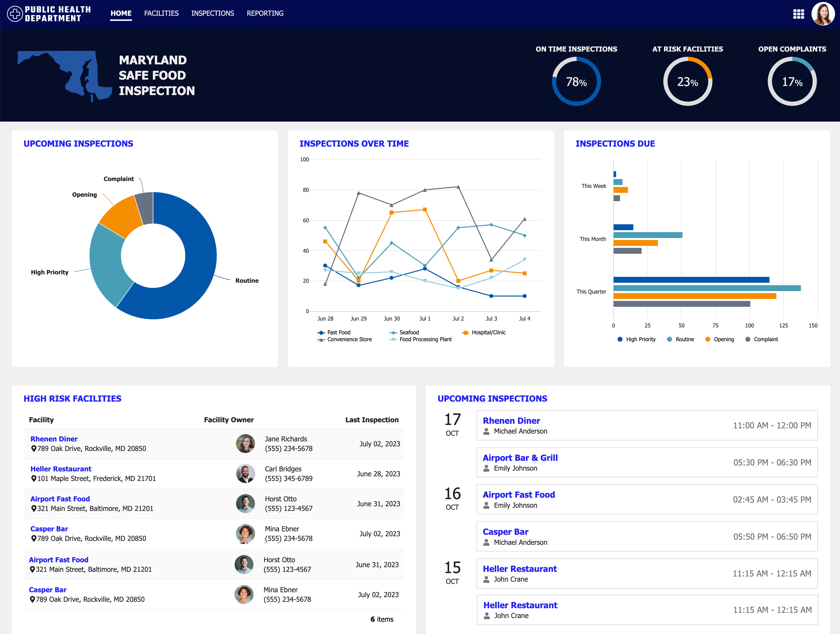Click person icon beside Michael Anderson under Casper Bar
Screen dimensions: 840x634
pyautogui.click(x=486, y=543)
